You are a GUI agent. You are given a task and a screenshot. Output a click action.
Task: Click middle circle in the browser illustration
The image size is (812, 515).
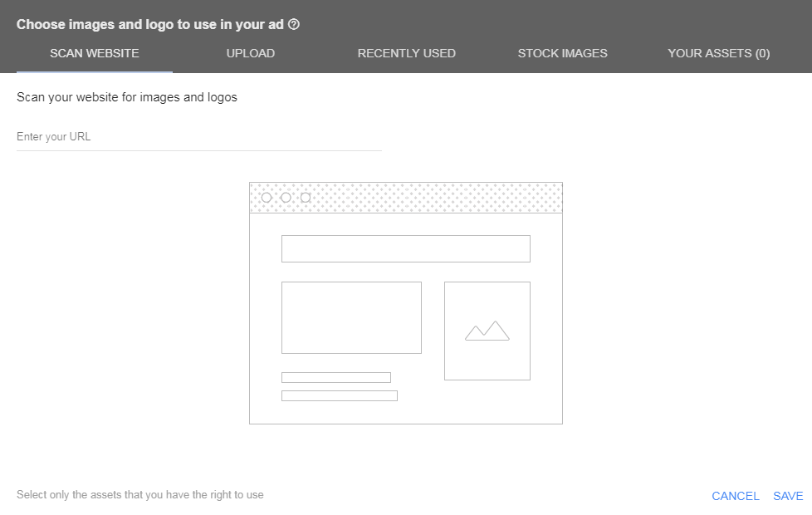pos(286,198)
